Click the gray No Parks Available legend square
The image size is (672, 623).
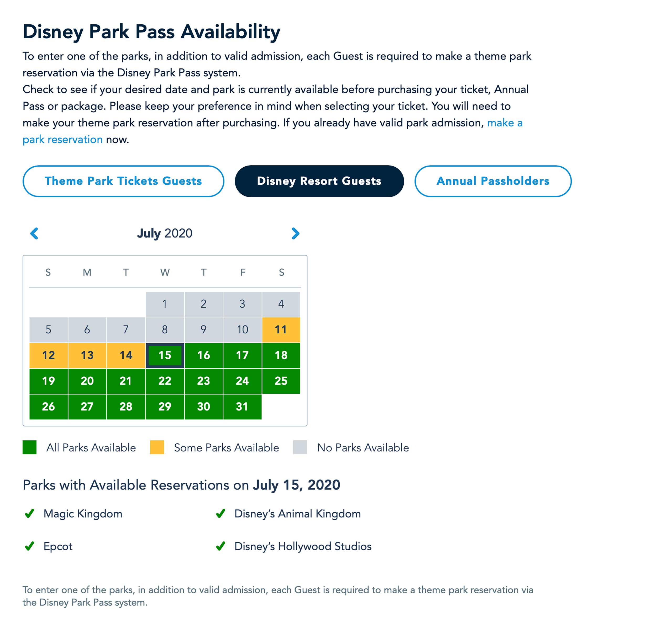[300, 447]
